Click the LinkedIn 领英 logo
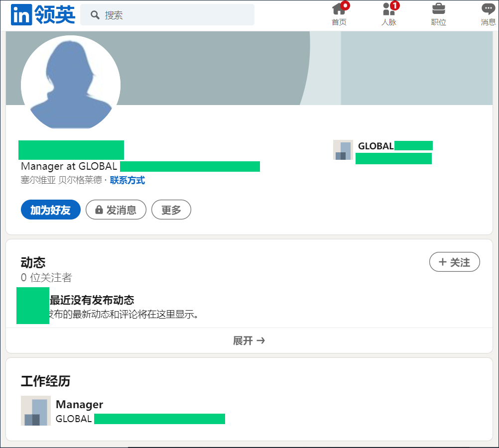 (42, 15)
